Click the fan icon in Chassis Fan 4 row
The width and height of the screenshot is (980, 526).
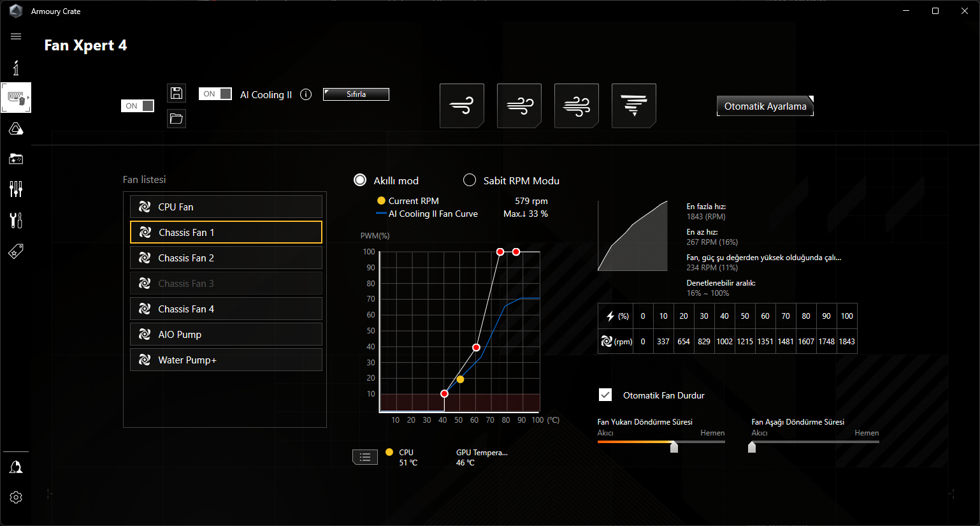[145, 309]
